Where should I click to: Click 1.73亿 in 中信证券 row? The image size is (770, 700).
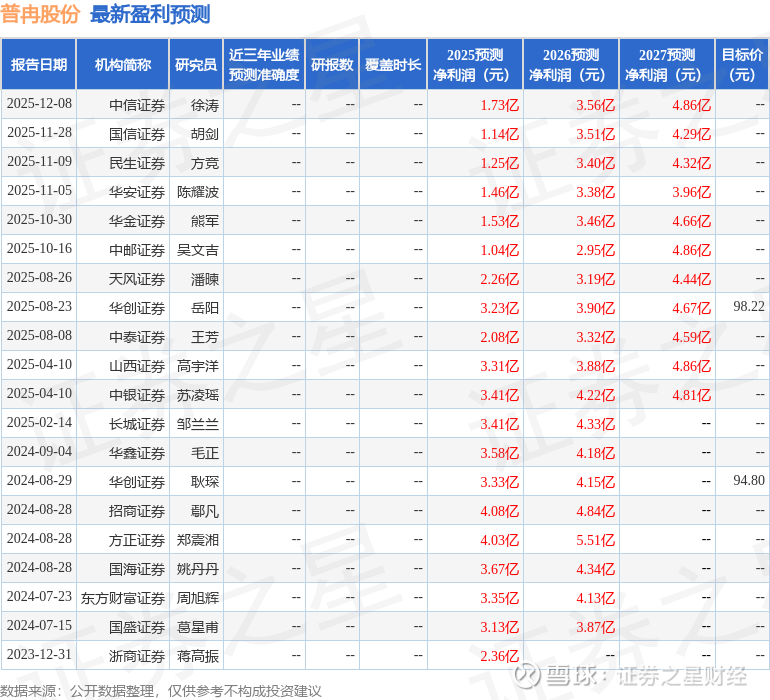[499, 105]
